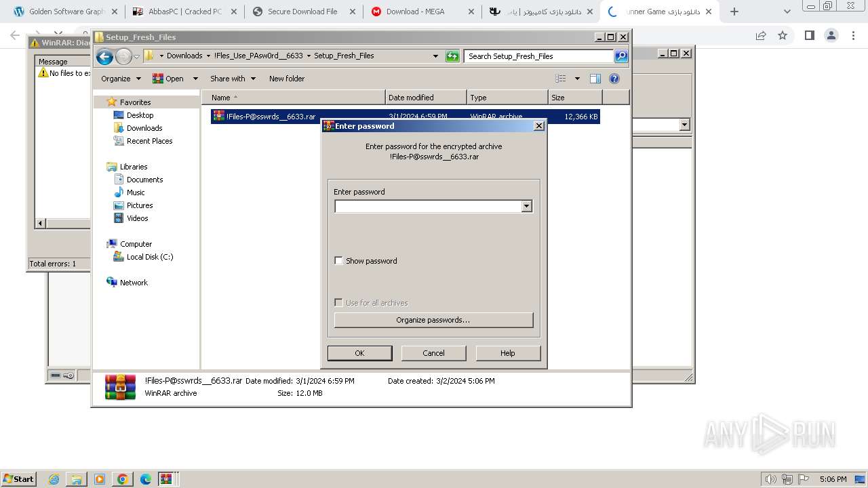868x488 pixels.
Task: Expand dropdown in background WinRAR window
Action: point(684,125)
